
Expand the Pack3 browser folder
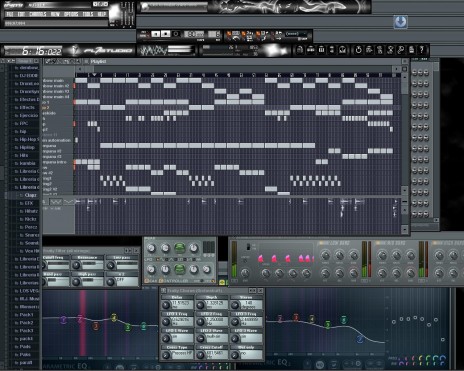click(x=25, y=331)
